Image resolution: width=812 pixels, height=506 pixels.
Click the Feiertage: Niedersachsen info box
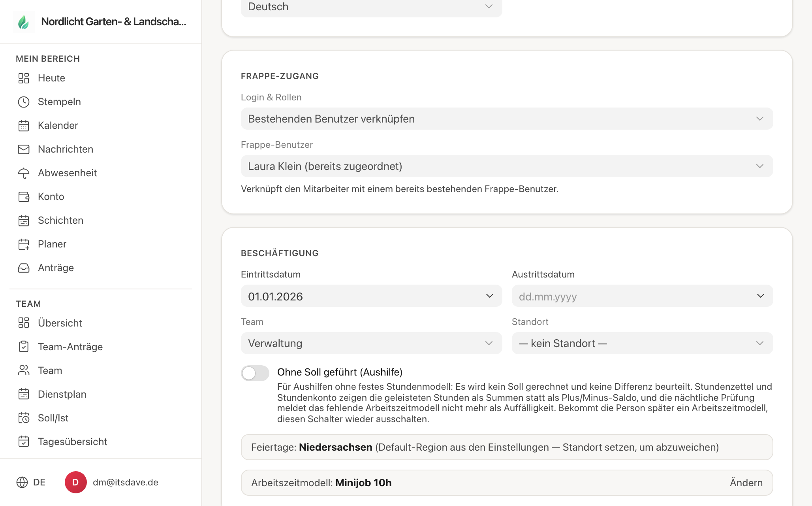[x=507, y=447]
